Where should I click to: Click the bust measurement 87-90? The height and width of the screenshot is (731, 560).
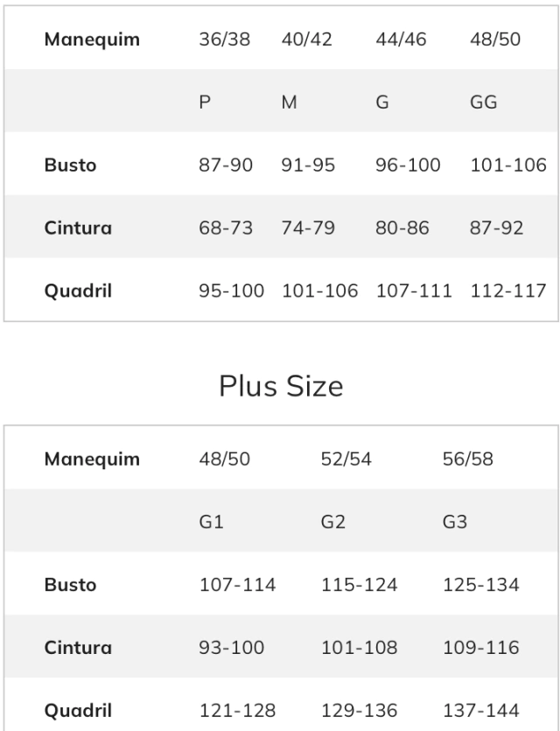coord(224,165)
